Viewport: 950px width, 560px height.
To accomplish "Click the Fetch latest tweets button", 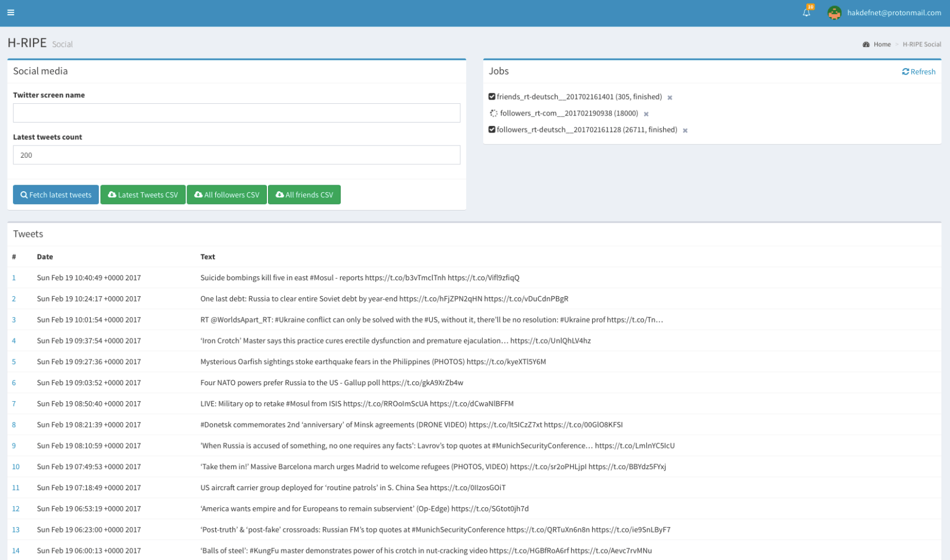I will (56, 195).
